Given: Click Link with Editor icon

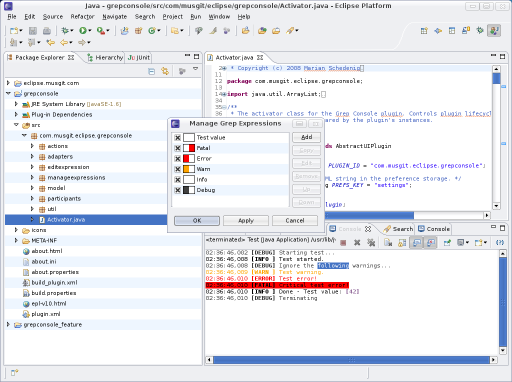Looking at the screenshot, I should [x=165, y=71].
